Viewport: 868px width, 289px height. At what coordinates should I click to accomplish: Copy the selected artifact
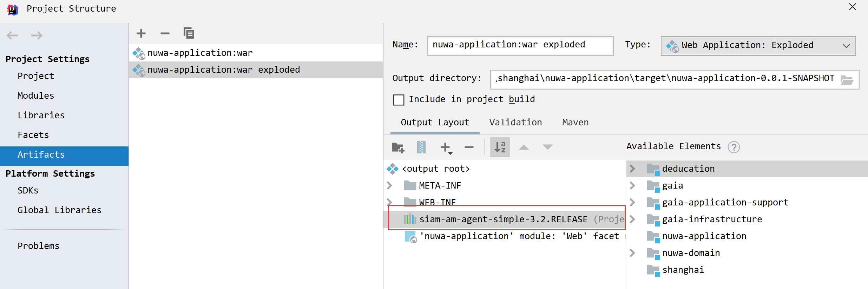pos(189,33)
